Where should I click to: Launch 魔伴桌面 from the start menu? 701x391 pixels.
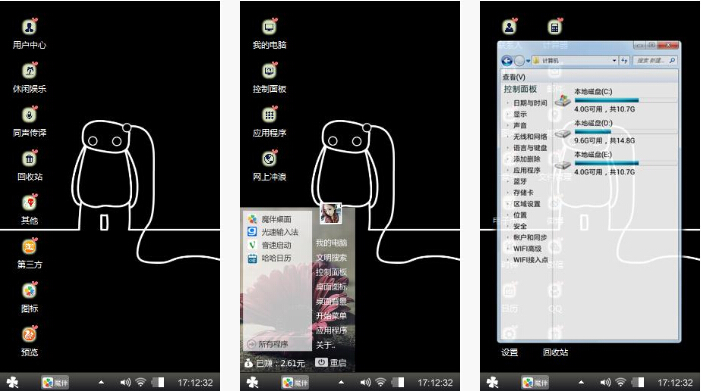pyautogui.click(x=270, y=219)
